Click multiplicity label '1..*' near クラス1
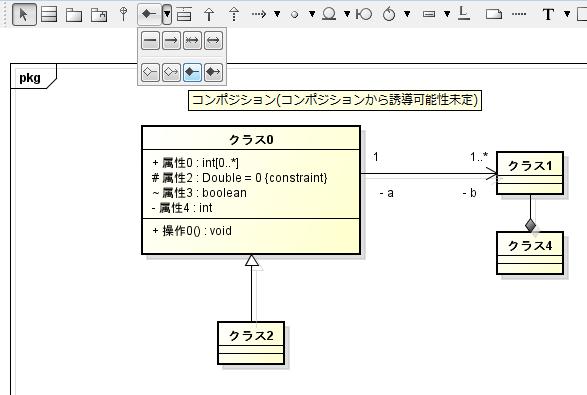The image size is (587, 395). click(x=479, y=157)
